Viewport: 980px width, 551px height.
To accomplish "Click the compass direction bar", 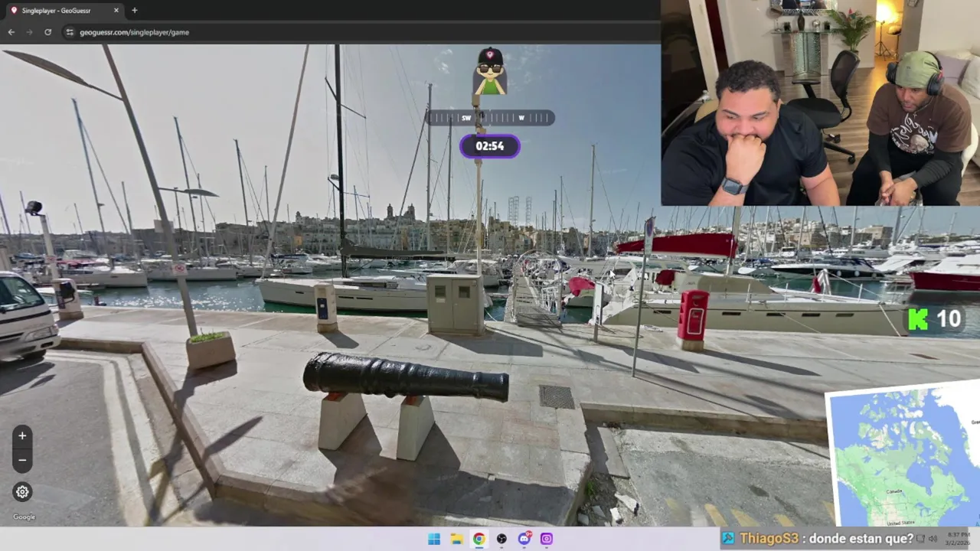I will (490, 118).
